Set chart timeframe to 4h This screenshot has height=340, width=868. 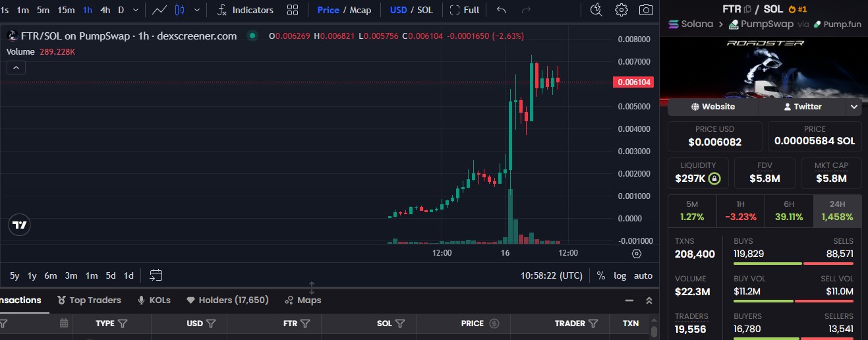click(105, 10)
